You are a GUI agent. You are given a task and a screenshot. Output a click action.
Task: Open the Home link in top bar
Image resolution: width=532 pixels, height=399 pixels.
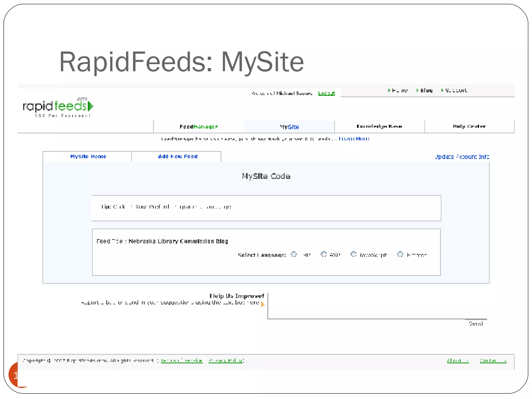[x=398, y=90]
